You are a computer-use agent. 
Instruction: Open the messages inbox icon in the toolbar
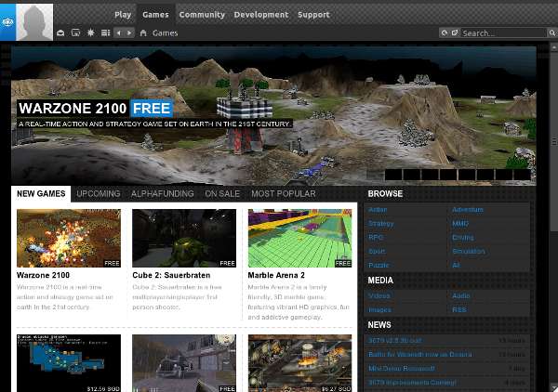click(60, 33)
